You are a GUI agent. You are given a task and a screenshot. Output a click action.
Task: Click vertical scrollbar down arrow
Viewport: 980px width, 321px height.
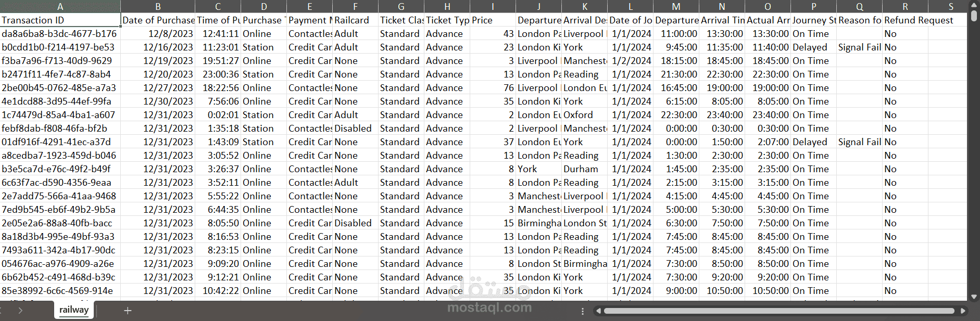(974, 297)
